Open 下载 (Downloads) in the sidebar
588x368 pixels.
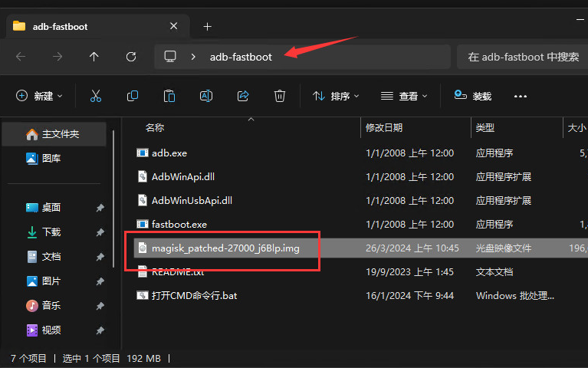point(51,232)
